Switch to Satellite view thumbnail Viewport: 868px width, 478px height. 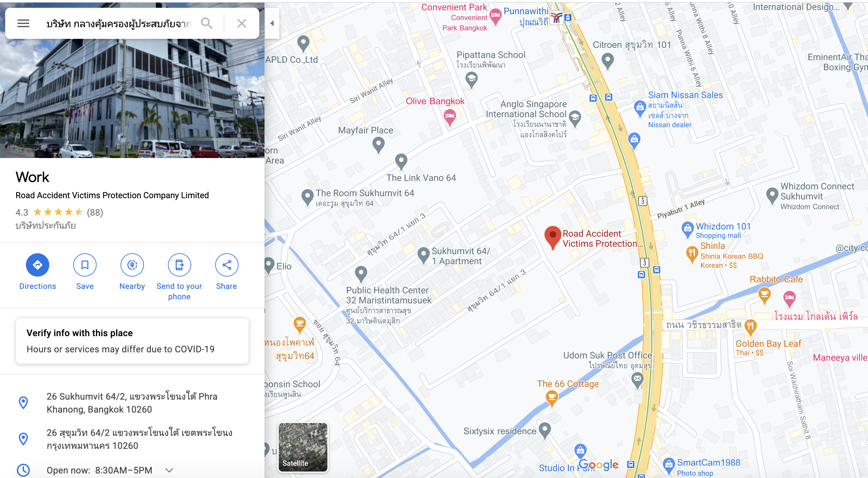pos(303,447)
